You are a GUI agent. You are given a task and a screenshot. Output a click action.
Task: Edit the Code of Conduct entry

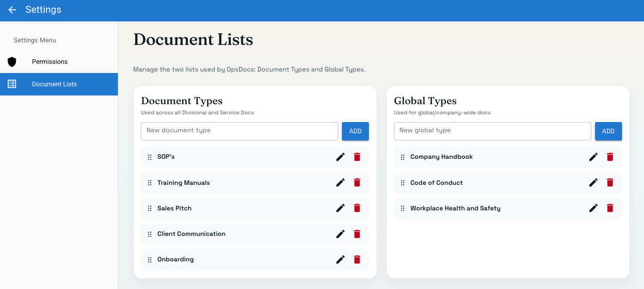(593, 182)
